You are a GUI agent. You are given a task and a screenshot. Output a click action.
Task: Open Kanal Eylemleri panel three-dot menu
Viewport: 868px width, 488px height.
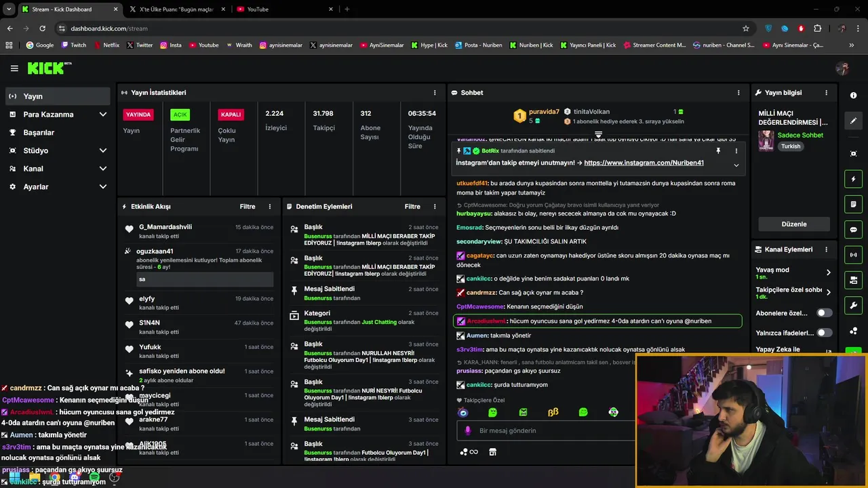pyautogui.click(x=826, y=249)
